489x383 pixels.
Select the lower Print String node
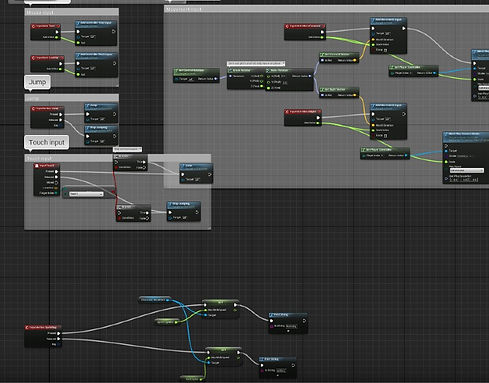pos(278,367)
